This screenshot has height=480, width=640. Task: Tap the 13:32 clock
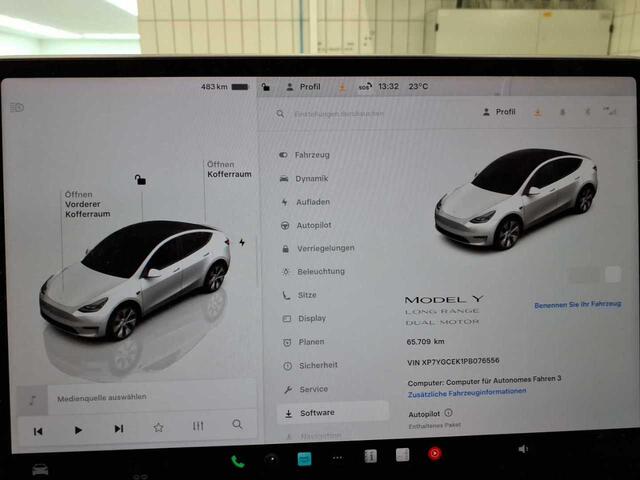(x=388, y=87)
